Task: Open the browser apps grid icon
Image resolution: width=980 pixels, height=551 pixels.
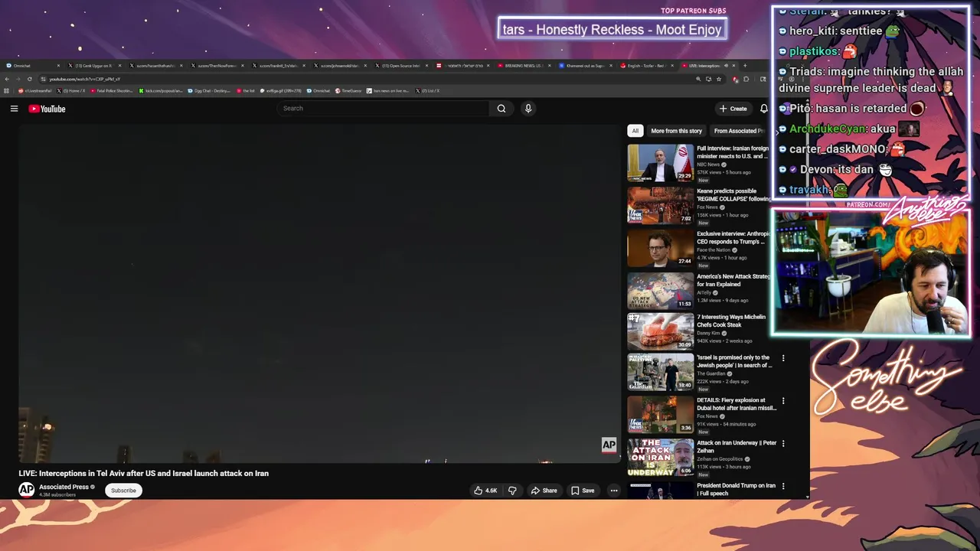Action: point(7,91)
